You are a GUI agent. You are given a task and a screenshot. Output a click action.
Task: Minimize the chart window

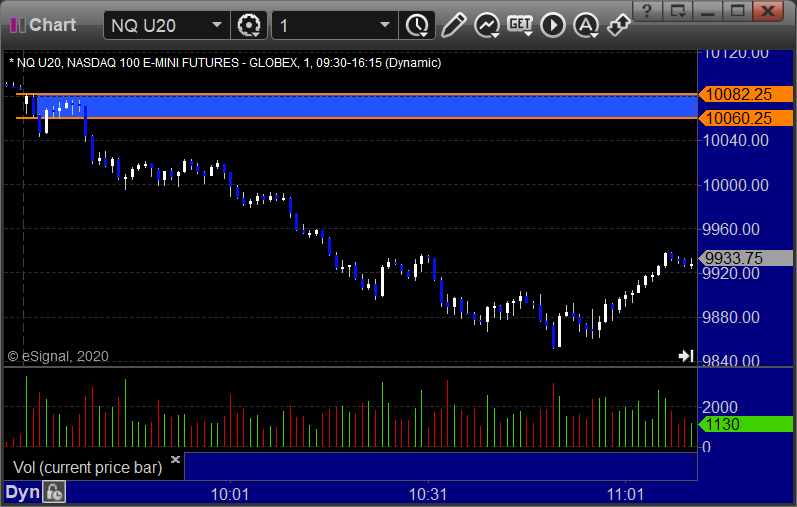(708, 11)
